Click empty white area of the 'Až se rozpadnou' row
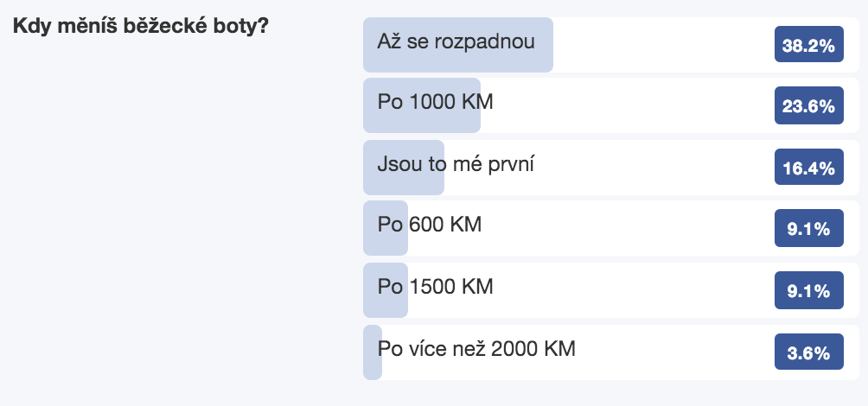 [659, 45]
